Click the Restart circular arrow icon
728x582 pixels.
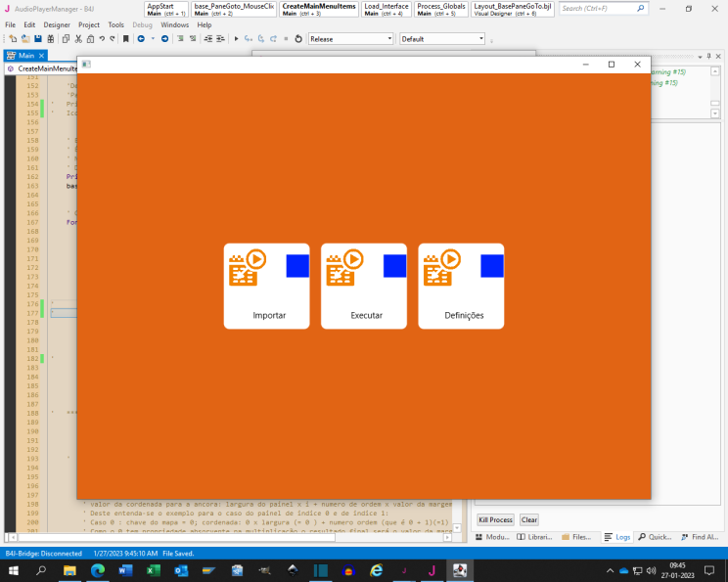pos(298,39)
